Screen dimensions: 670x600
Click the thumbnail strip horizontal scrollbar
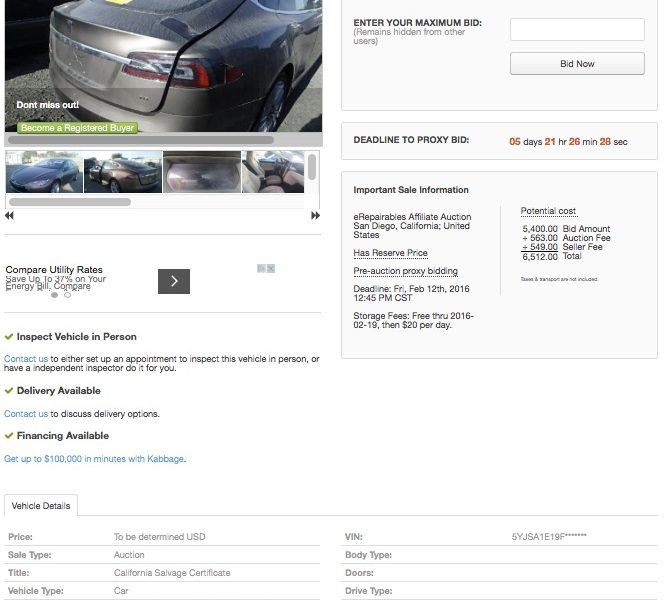point(70,202)
